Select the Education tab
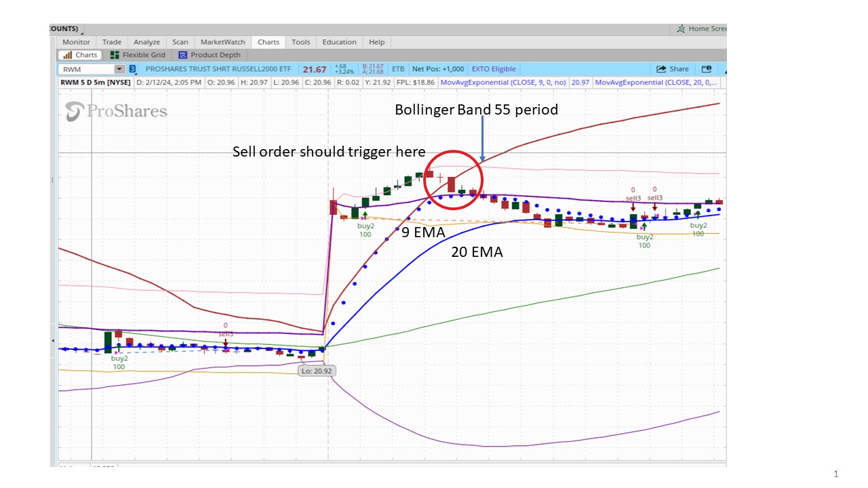Image resolution: width=868 pixels, height=488 pixels. click(339, 42)
